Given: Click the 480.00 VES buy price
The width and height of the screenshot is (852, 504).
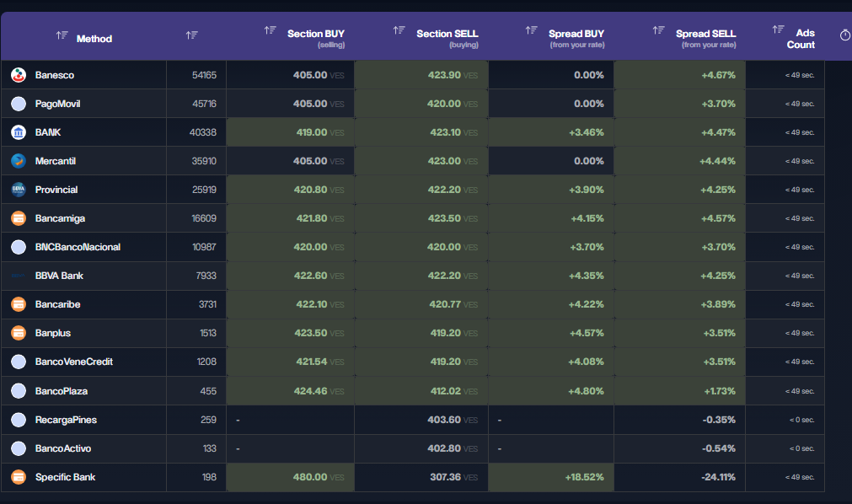Looking at the screenshot, I should click(x=319, y=477).
